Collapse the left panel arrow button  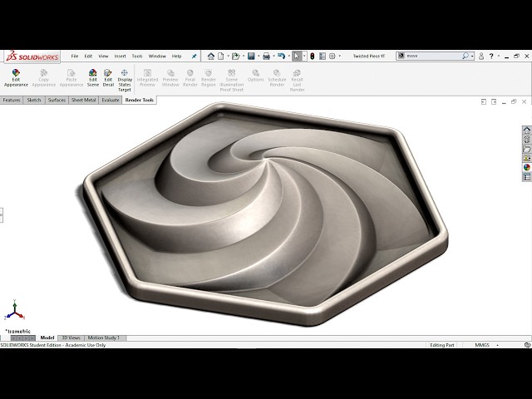click(x=2, y=215)
